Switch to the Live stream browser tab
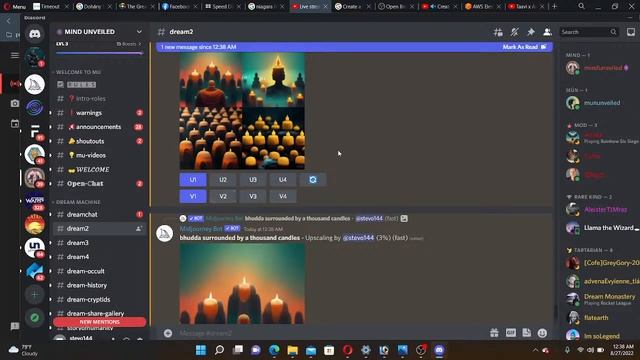640x360 pixels. 310,7
